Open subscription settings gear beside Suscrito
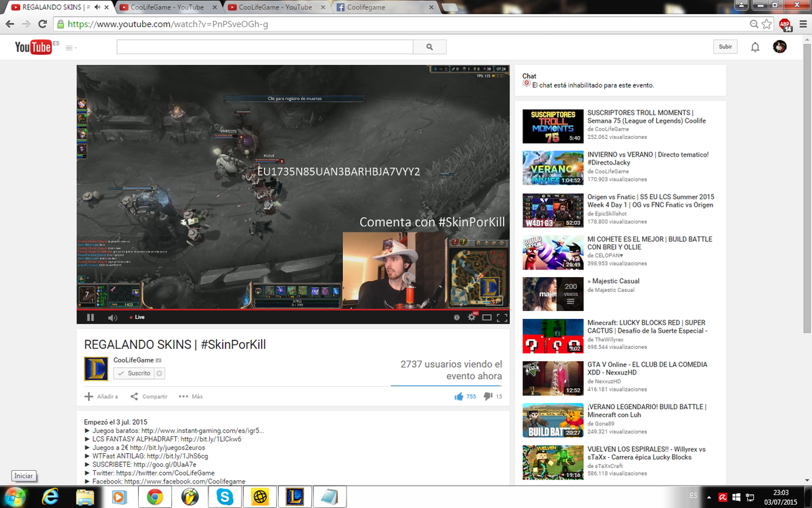The image size is (812, 508). [160, 373]
